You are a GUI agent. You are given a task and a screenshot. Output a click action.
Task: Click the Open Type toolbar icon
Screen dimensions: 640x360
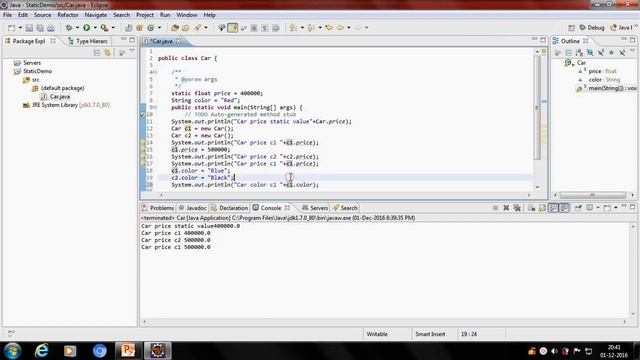click(x=175, y=28)
